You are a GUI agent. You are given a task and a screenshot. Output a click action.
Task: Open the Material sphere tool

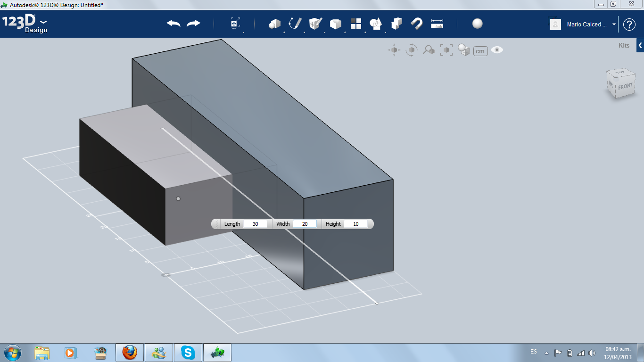coord(478,24)
